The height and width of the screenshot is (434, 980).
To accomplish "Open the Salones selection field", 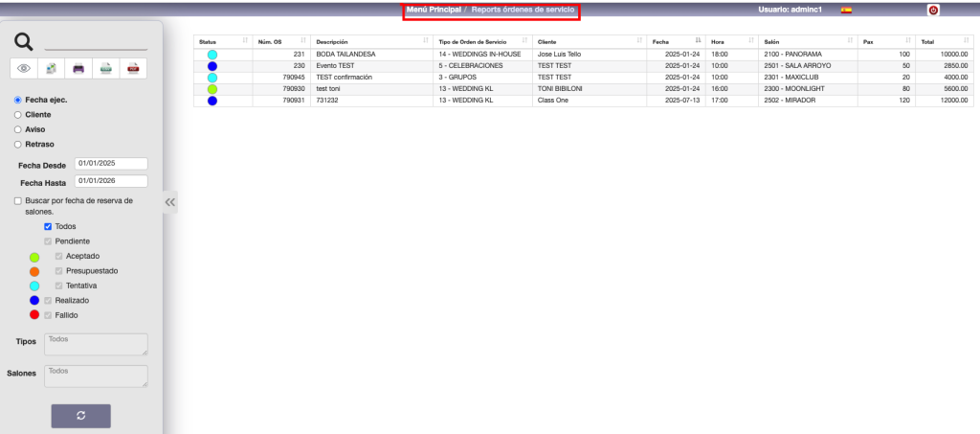I will coord(96,376).
